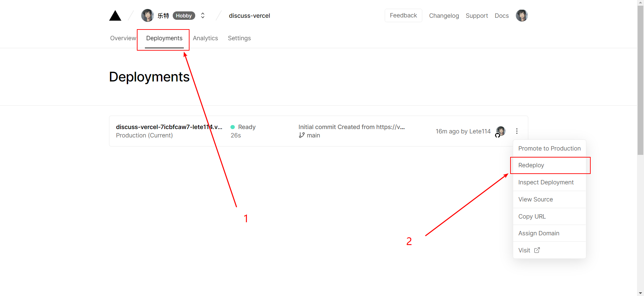
Task: Expand the team scope switcher chevrons
Action: coord(203,15)
